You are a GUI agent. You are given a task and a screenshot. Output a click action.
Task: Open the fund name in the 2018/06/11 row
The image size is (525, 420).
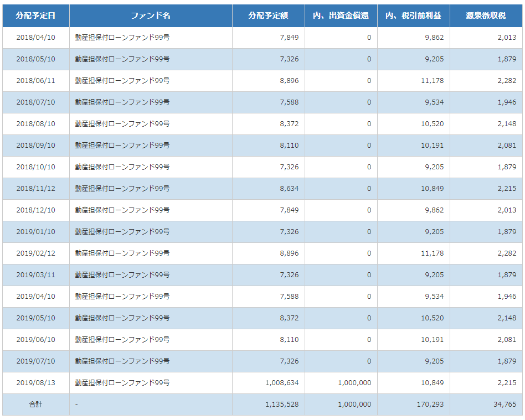(x=122, y=81)
